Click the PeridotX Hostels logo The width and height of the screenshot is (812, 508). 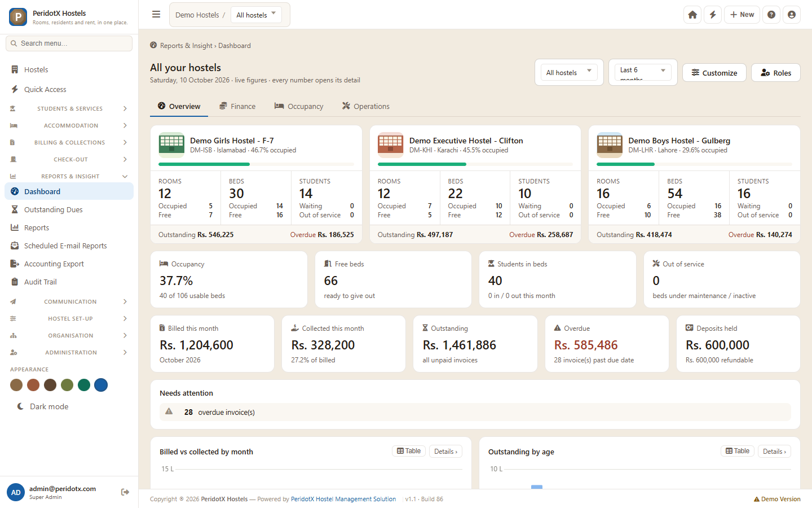18,17
